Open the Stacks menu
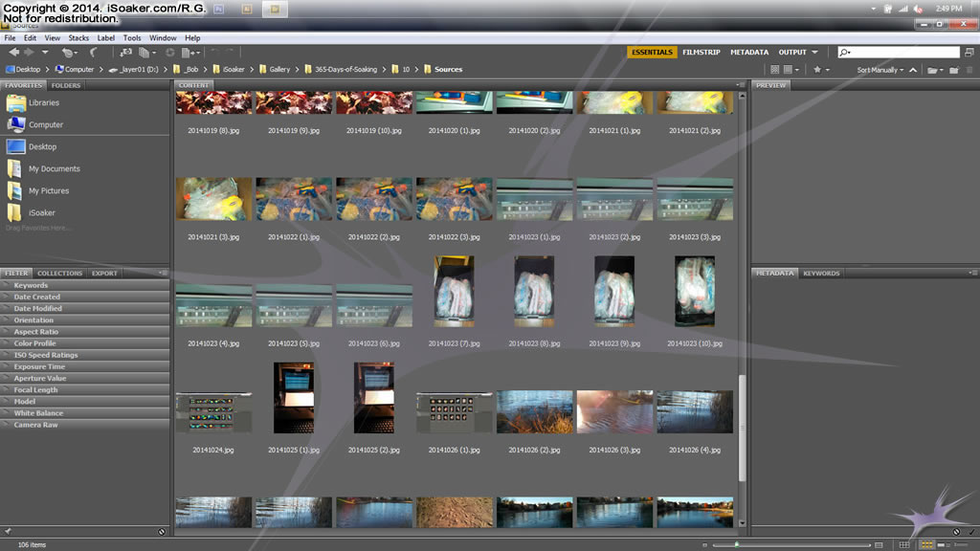 click(78, 38)
